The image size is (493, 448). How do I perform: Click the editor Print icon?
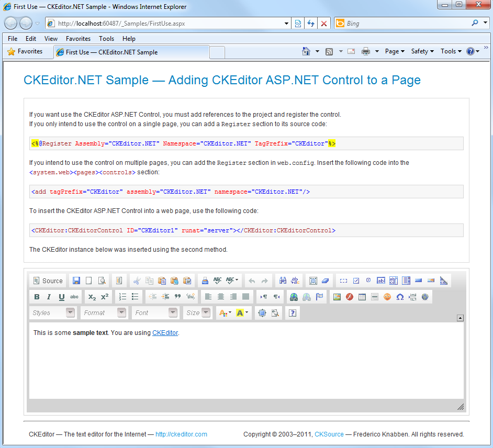click(205, 281)
